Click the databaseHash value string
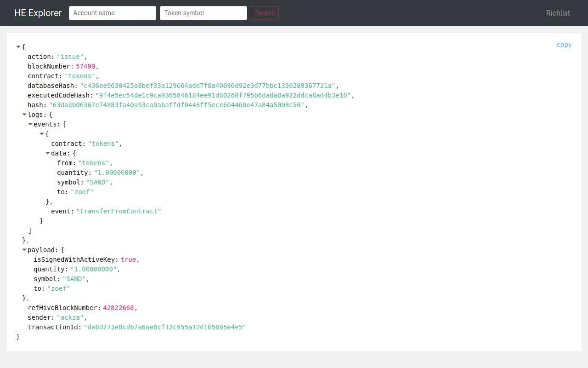Viewport: 588px width, 368px height. [x=208, y=86]
